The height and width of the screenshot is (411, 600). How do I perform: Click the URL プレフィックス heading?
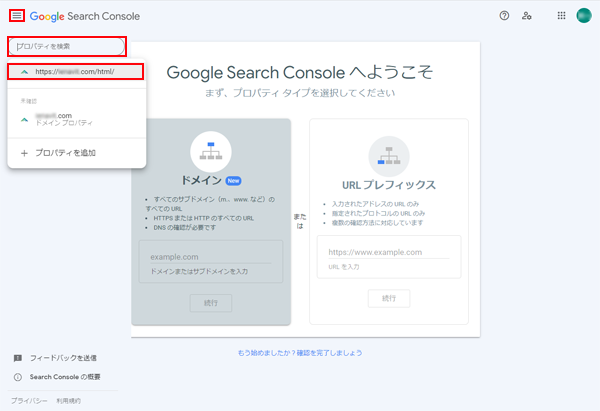click(x=389, y=185)
